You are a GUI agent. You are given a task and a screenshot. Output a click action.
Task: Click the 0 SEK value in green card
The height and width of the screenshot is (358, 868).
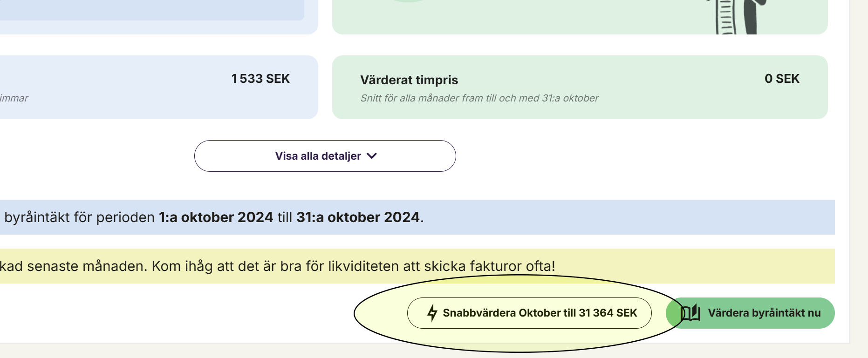click(x=782, y=79)
